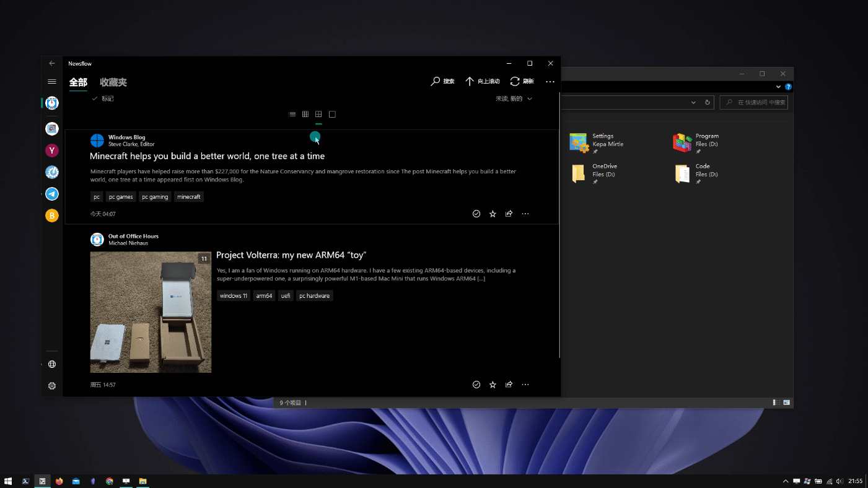Switch to the list view layout
The image size is (868, 488).
[x=292, y=114]
